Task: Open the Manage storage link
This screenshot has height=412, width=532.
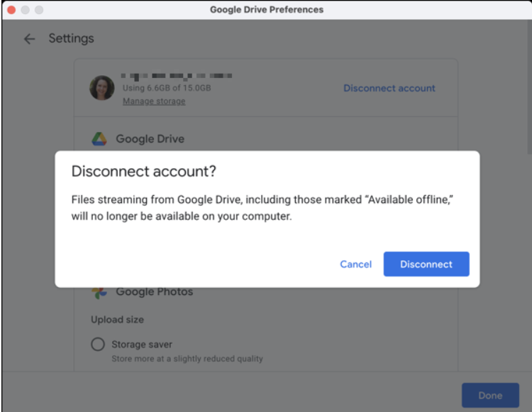Action: click(x=154, y=101)
